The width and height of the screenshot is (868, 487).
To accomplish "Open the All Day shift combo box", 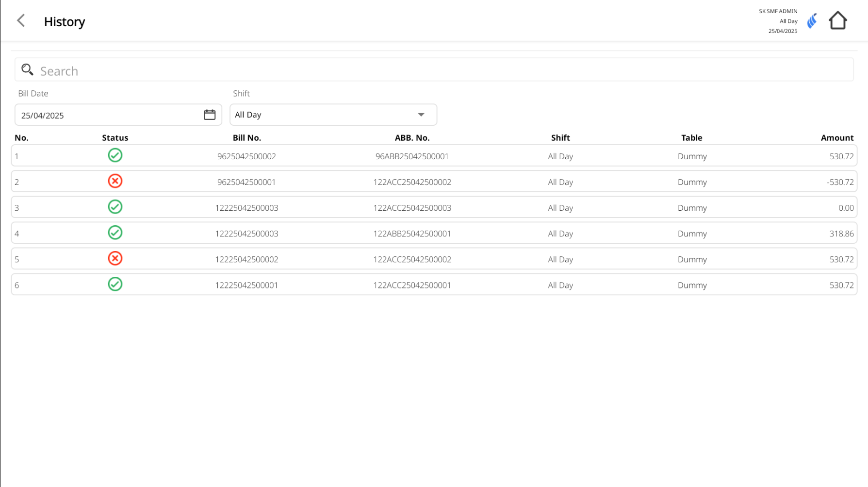I will (x=320, y=115).
